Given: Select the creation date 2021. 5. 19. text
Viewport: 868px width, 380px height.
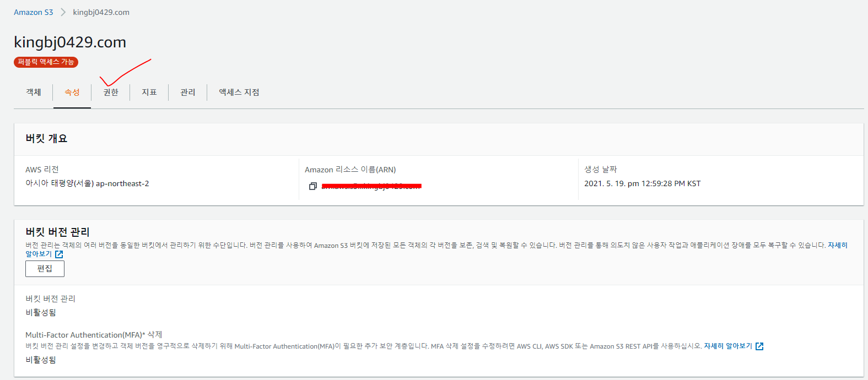Looking at the screenshot, I should click(643, 183).
